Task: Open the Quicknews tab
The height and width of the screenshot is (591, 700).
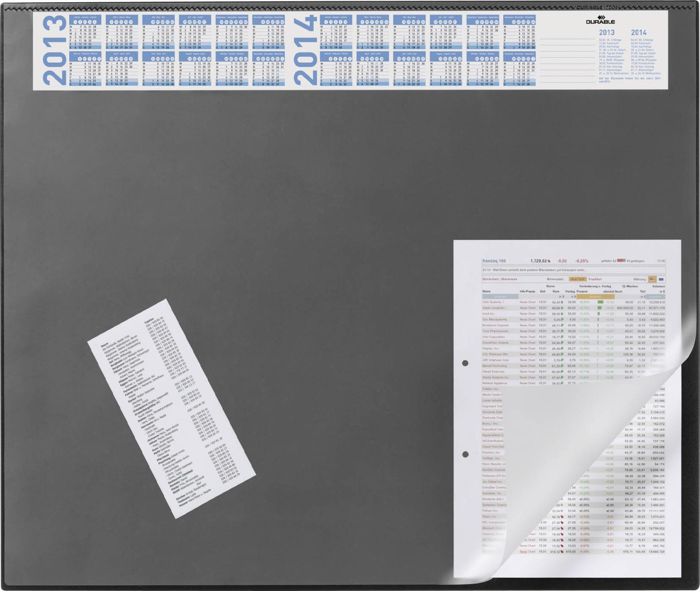Action: [x=509, y=279]
